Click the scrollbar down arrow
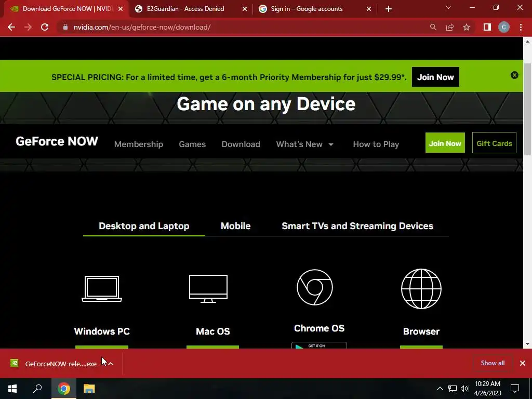The height and width of the screenshot is (399, 532). pyautogui.click(x=528, y=344)
